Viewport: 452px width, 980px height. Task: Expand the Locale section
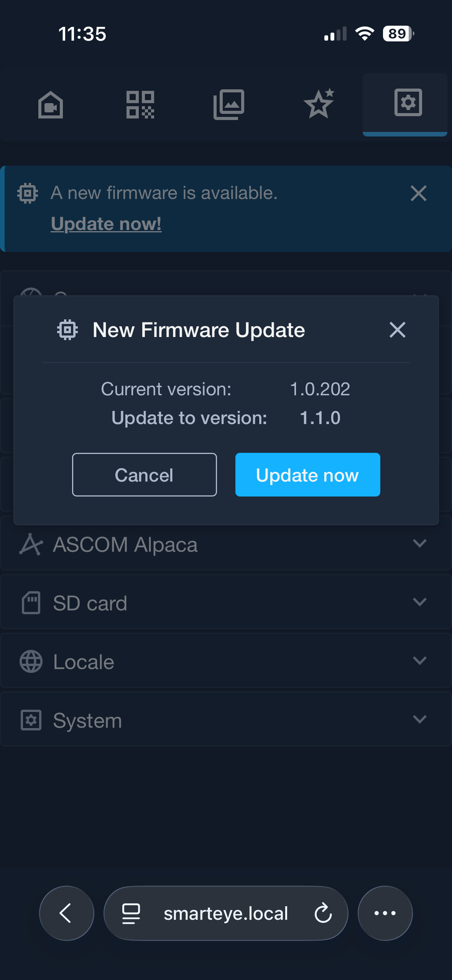[419, 661]
